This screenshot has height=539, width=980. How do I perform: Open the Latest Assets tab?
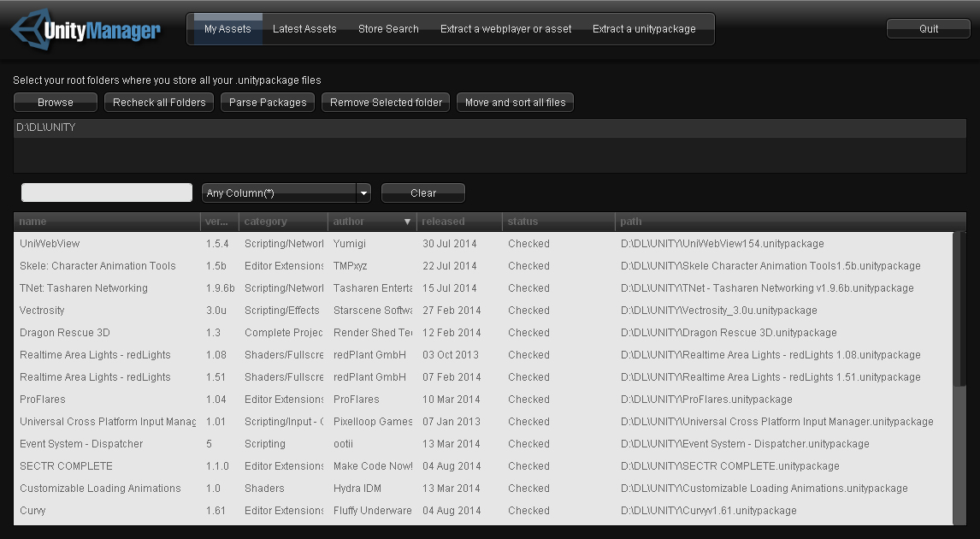click(x=304, y=29)
